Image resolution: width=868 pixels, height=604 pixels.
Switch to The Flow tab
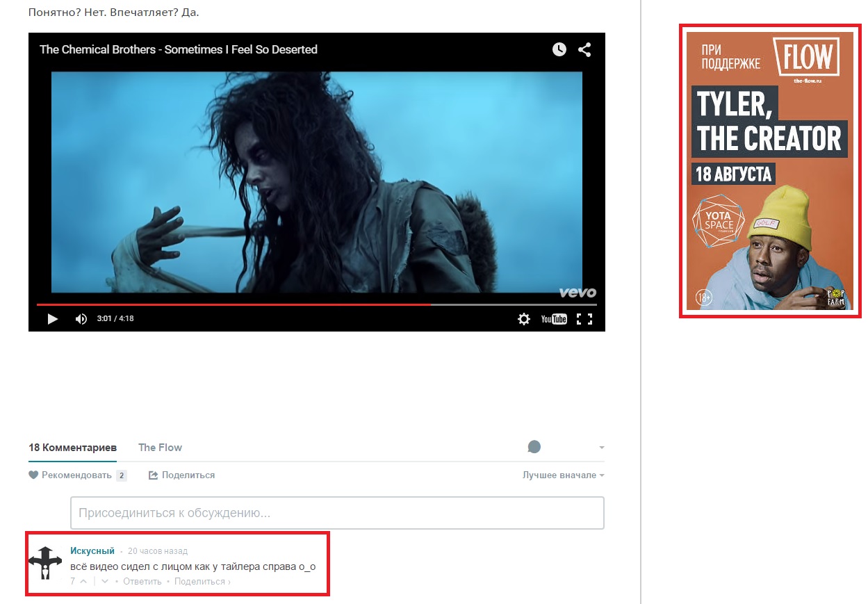pos(160,448)
